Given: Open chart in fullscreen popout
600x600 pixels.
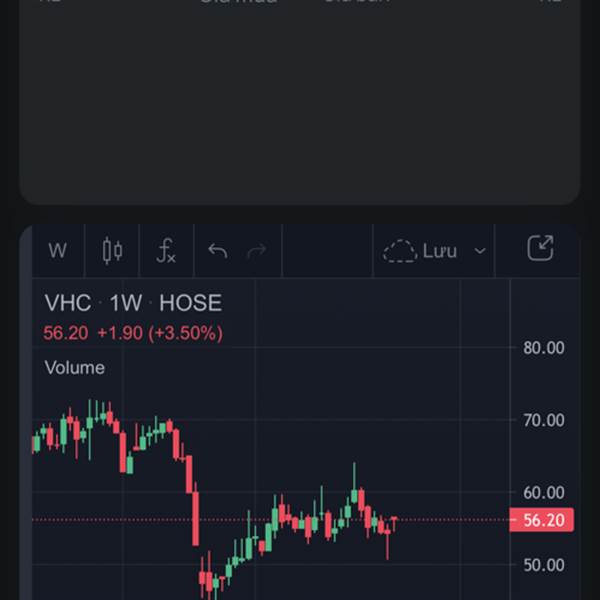Looking at the screenshot, I should pyautogui.click(x=540, y=249).
